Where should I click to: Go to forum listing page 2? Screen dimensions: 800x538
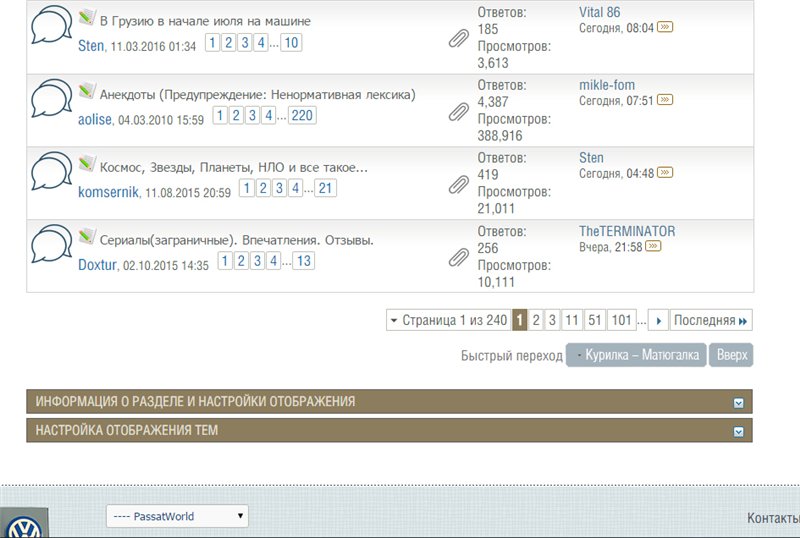tap(536, 321)
